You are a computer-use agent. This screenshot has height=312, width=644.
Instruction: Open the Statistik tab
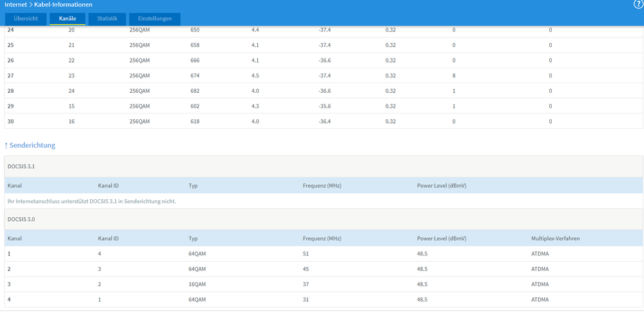[x=107, y=19]
